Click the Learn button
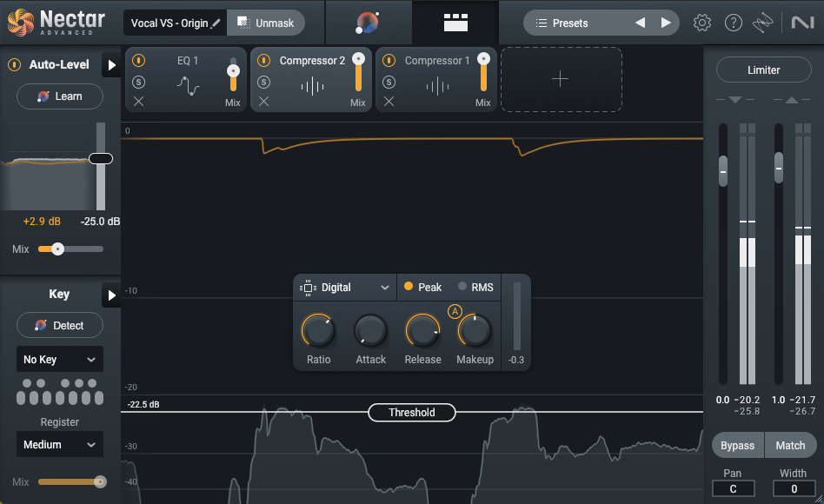The image size is (824, 504). click(60, 96)
